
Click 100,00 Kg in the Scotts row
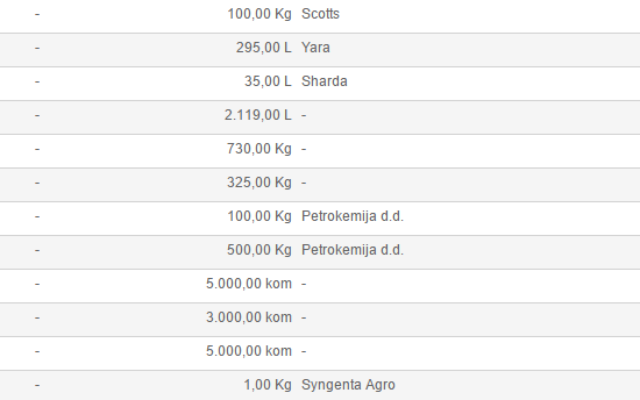click(x=259, y=14)
